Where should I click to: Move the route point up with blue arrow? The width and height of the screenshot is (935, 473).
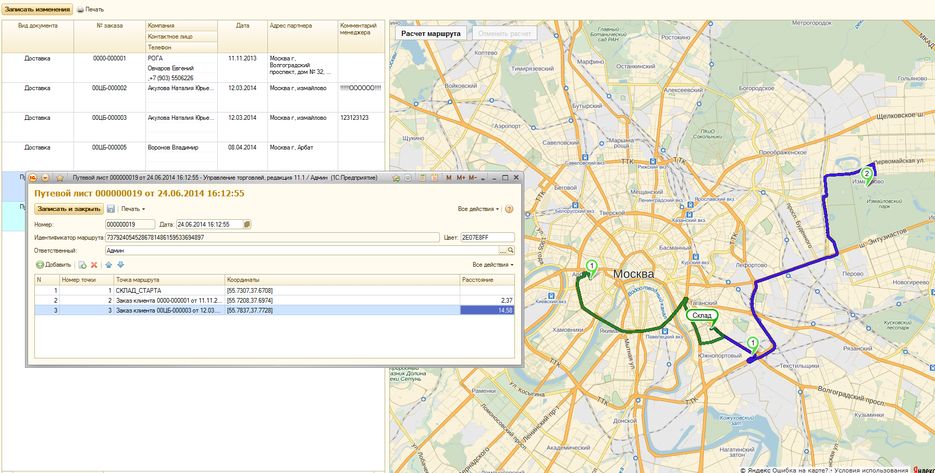[109, 265]
